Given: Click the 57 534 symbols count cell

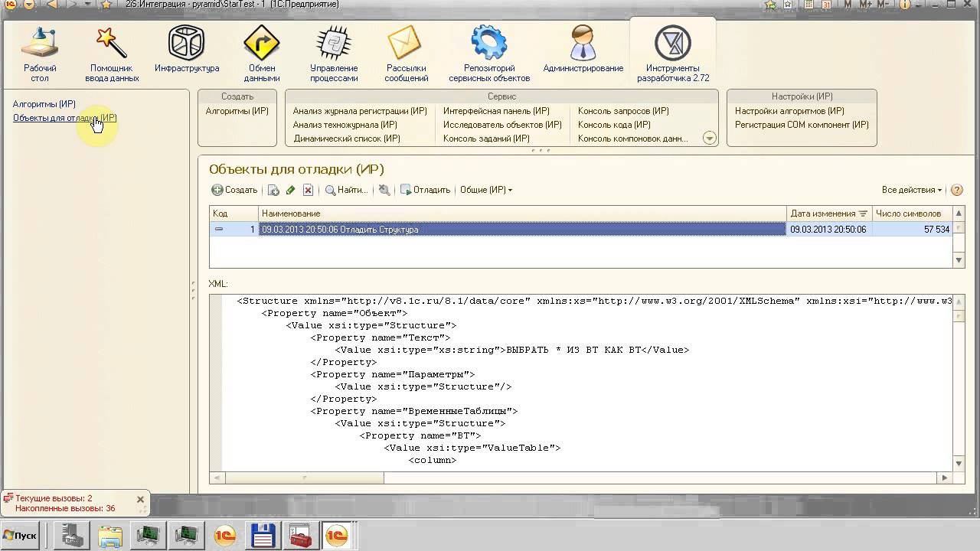Looking at the screenshot, I should pos(912,230).
